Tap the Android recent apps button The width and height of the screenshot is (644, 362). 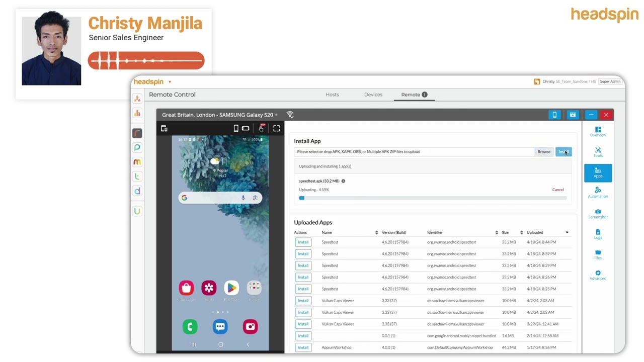pyautogui.click(x=194, y=344)
